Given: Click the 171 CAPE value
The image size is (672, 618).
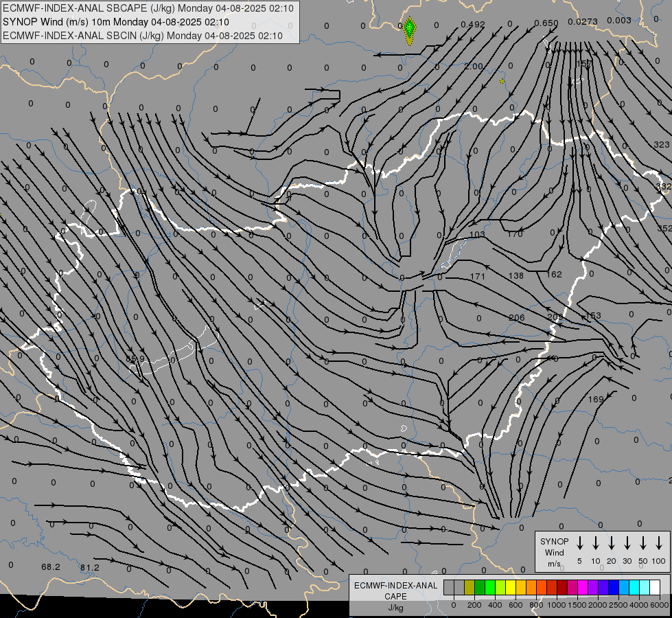Looking at the screenshot, I should (x=478, y=277).
